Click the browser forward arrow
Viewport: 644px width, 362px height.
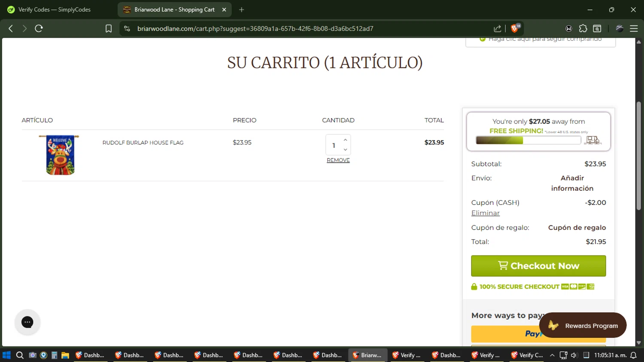click(24, 28)
